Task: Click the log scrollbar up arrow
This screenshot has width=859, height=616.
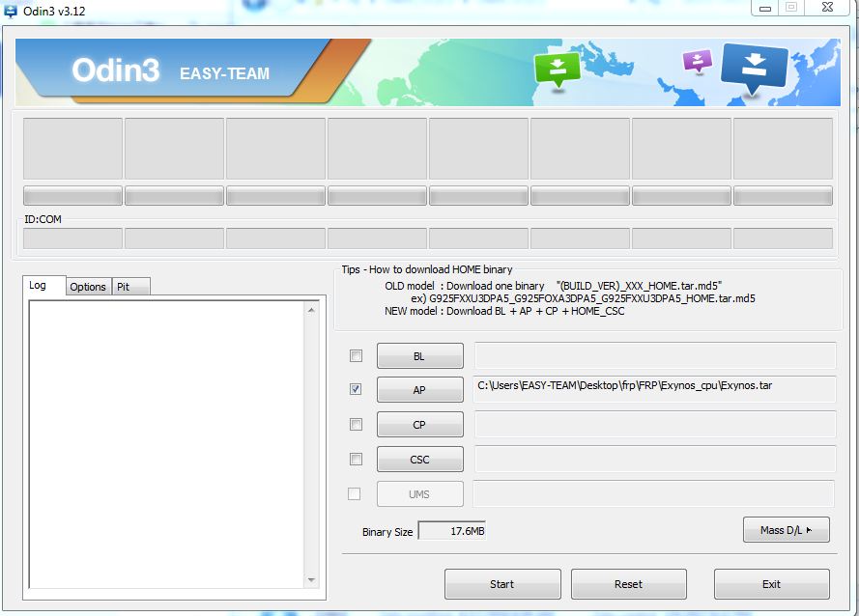Action: tap(311, 310)
